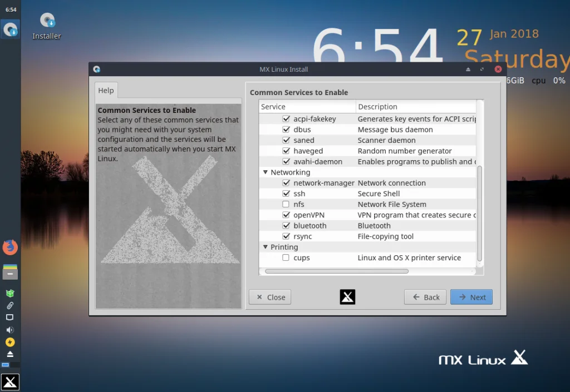Click the Printing group label
Image resolution: width=570 pixels, height=392 pixels.
pos(284,247)
